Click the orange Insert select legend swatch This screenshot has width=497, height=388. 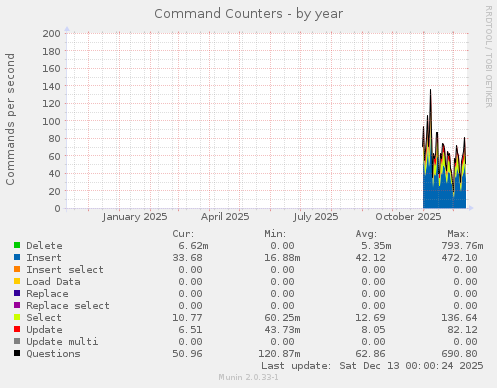(x=17, y=269)
